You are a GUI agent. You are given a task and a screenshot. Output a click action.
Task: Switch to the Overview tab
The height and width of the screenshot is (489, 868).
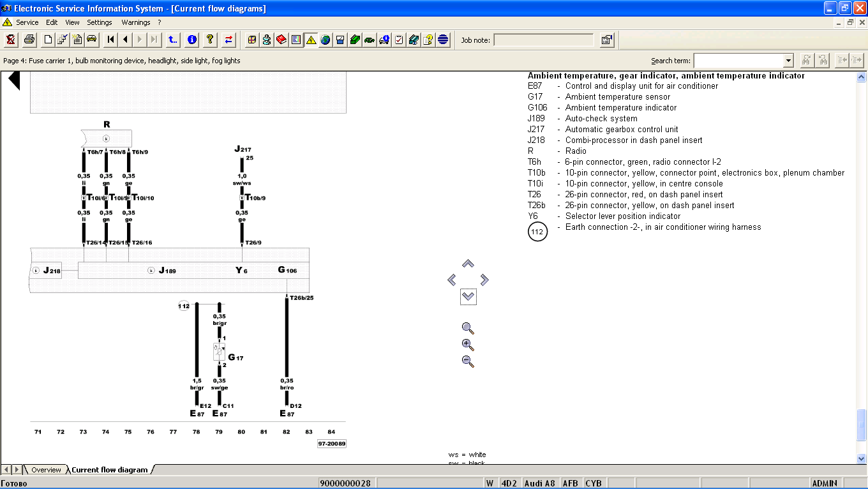pos(46,470)
